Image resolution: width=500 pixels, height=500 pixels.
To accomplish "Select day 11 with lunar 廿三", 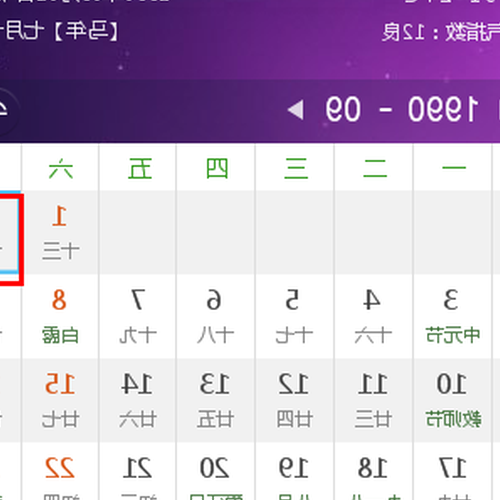I will pyautogui.click(x=373, y=401).
